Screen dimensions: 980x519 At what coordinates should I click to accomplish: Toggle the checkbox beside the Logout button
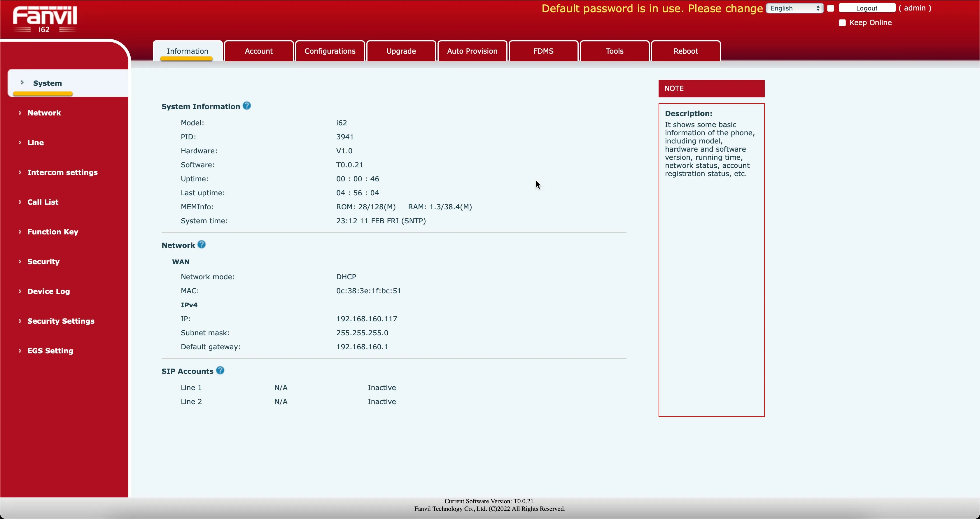[831, 8]
